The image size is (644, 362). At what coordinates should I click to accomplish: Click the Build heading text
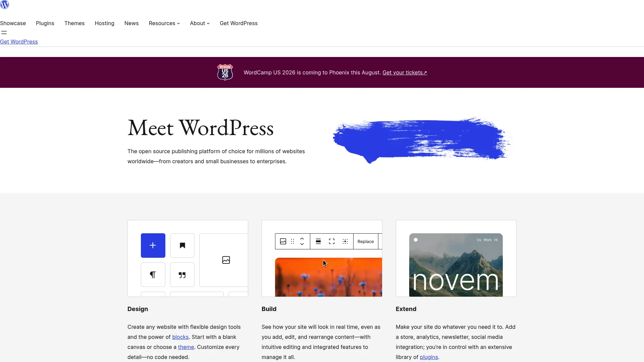269,309
